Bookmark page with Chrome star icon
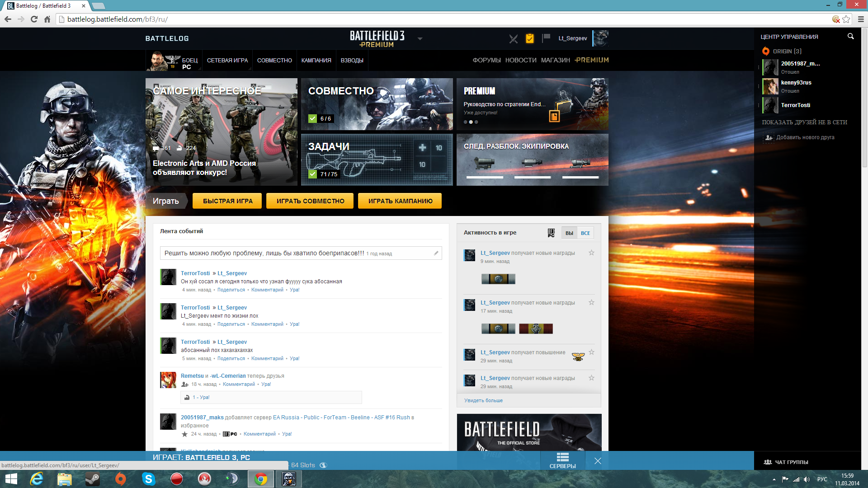Screen dimensions: 868x488 point(846,19)
